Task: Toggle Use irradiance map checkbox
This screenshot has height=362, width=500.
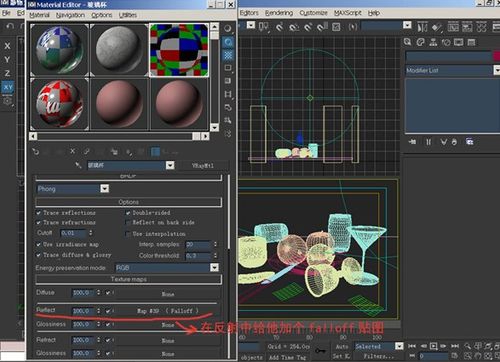Action: (x=39, y=244)
